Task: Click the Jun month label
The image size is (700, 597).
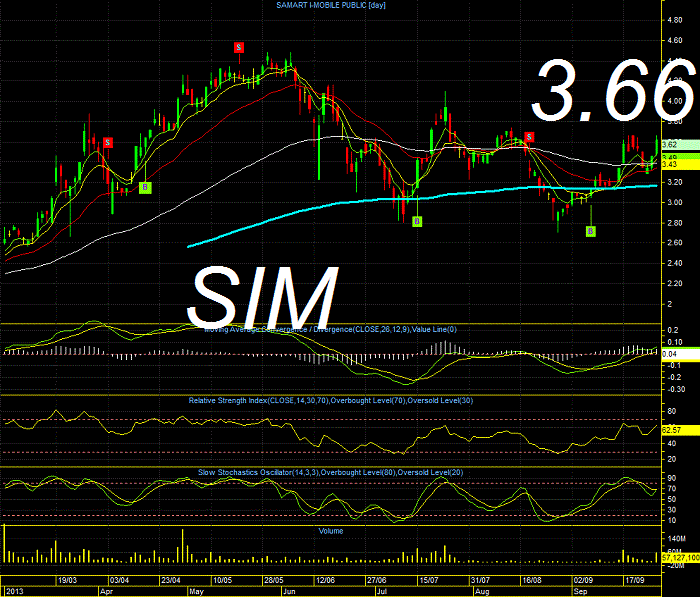Action: [289, 592]
